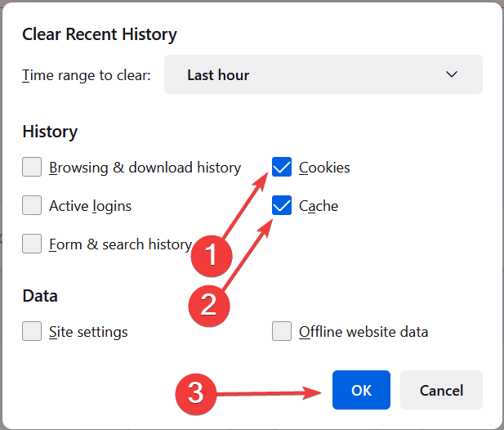
Task: Click the red circle annotation numbered 3
Action: pyautogui.click(x=196, y=394)
